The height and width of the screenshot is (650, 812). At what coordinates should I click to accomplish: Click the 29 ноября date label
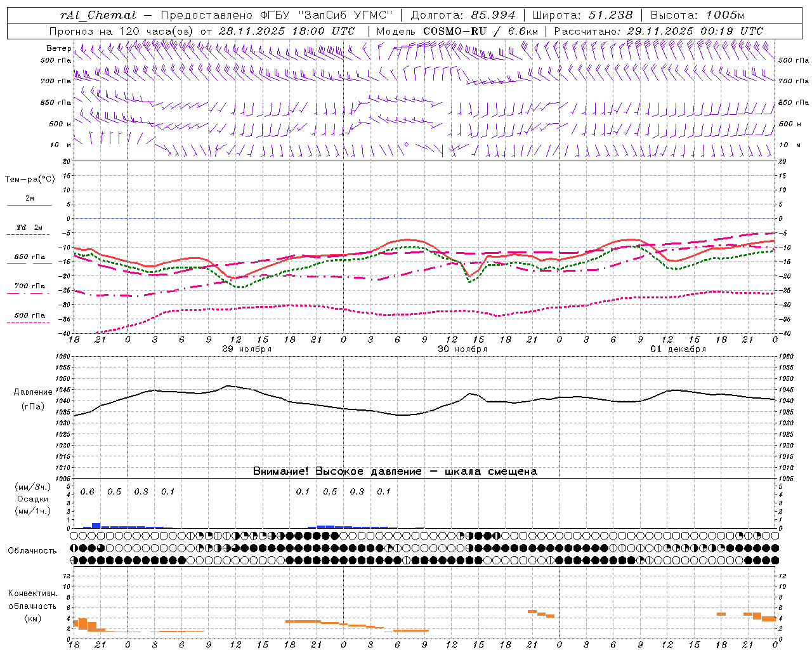pos(247,349)
